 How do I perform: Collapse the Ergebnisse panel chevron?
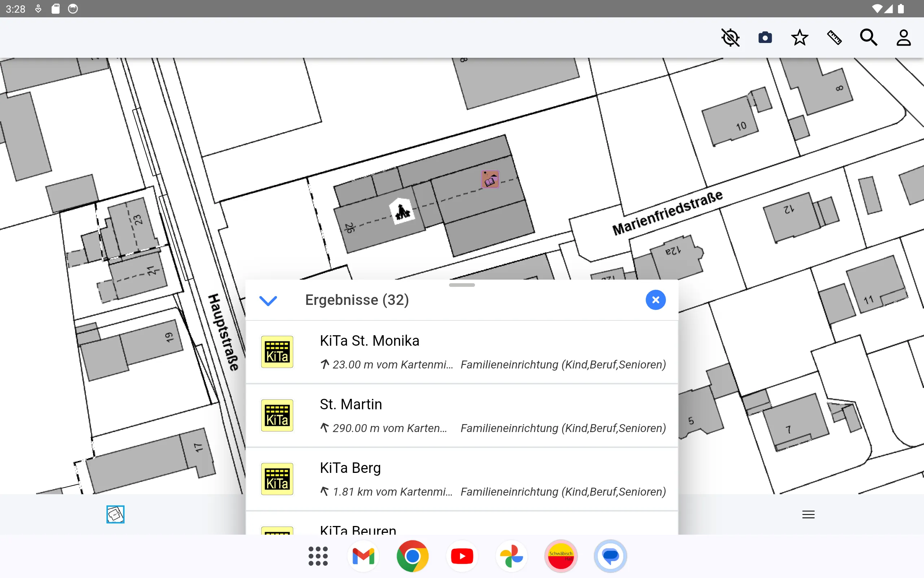coord(268,300)
